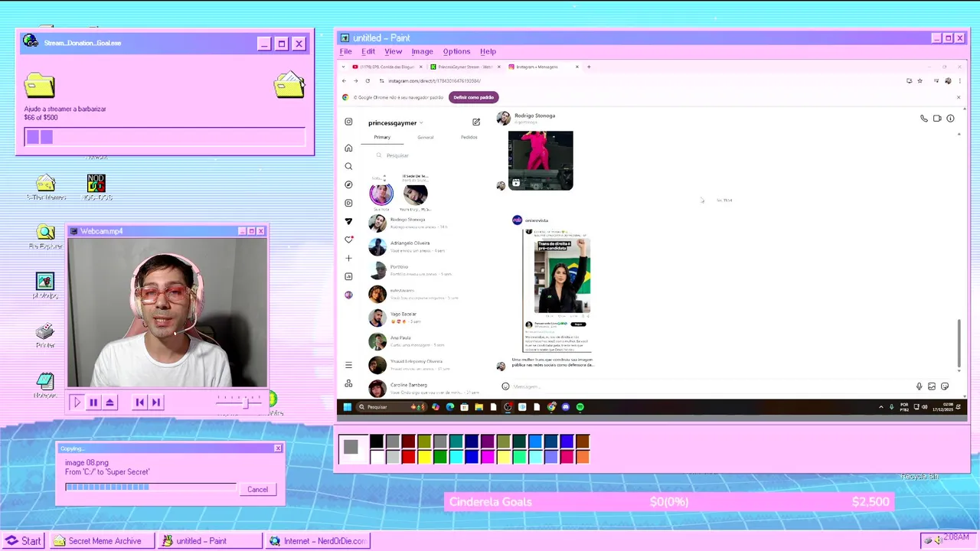Click the Mensagem text input field

708,386
